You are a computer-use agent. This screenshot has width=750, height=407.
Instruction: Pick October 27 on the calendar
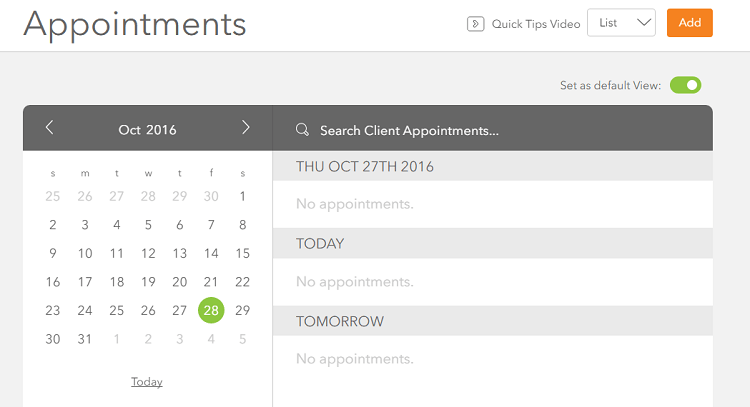(x=179, y=310)
